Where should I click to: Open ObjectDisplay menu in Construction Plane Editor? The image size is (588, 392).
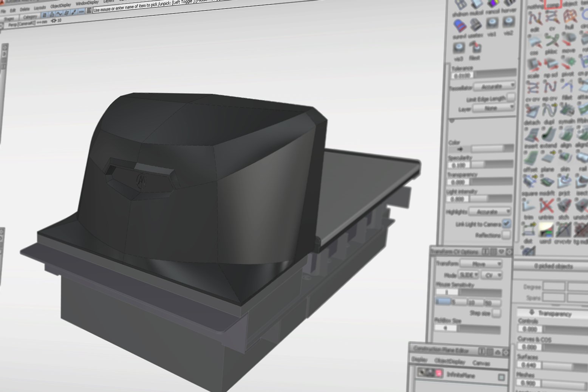pos(450,361)
